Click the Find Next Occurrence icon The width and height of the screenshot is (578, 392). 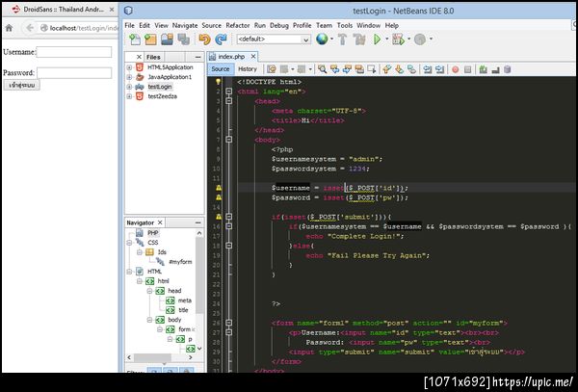point(347,69)
